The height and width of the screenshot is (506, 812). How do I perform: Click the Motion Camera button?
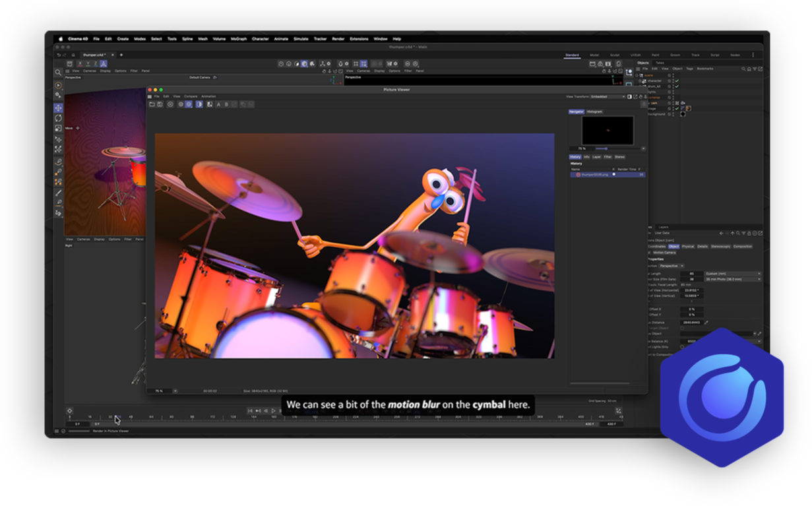click(664, 252)
